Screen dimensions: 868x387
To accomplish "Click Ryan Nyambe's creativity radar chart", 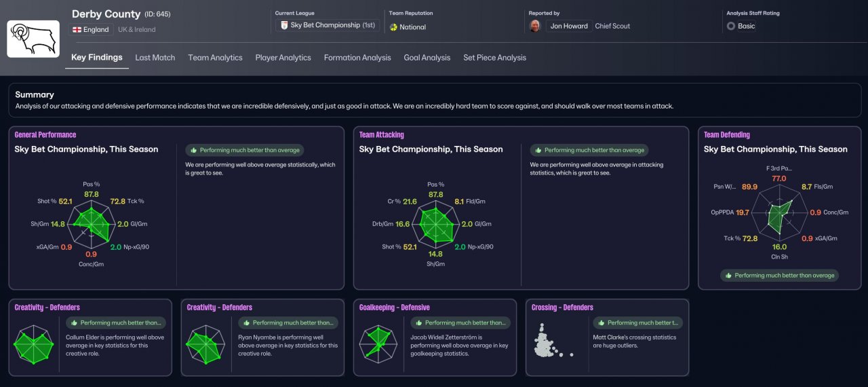I will click(x=205, y=344).
